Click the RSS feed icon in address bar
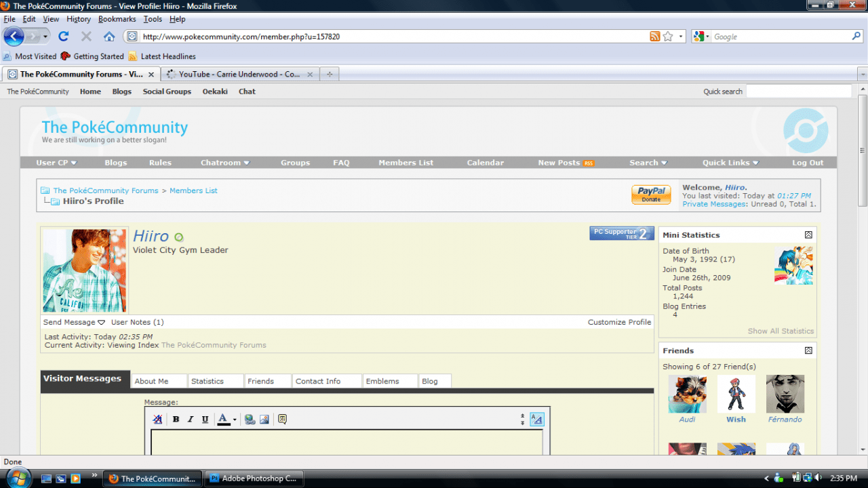The height and width of the screenshot is (488, 868). tap(654, 37)
